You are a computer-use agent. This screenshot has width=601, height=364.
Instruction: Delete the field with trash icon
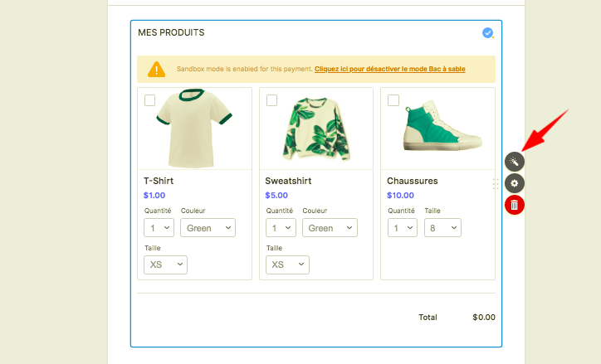515,204
